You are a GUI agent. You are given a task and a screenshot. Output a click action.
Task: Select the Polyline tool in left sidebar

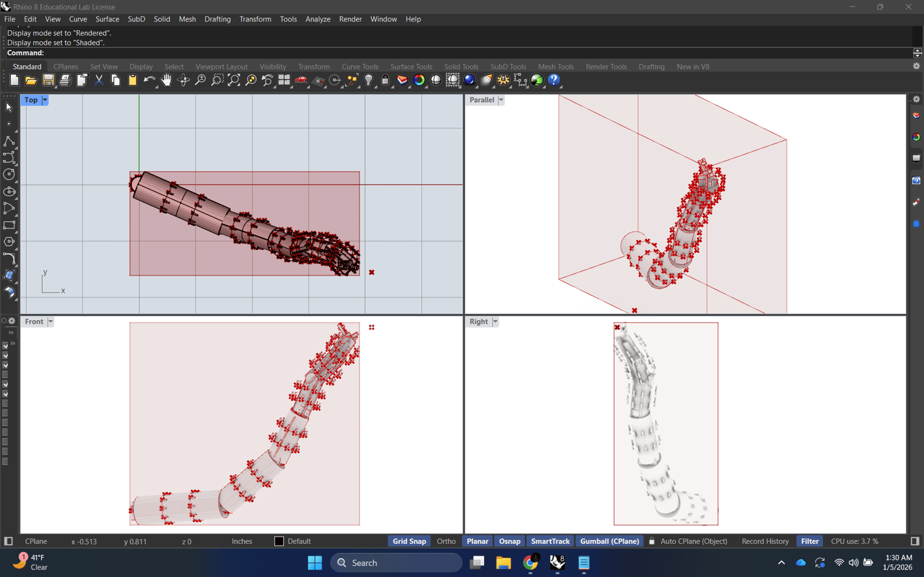(9, 142)
